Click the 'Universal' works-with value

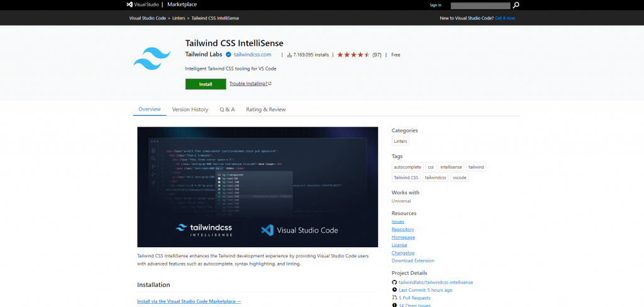pyautogui.click(x=401, y=201)
